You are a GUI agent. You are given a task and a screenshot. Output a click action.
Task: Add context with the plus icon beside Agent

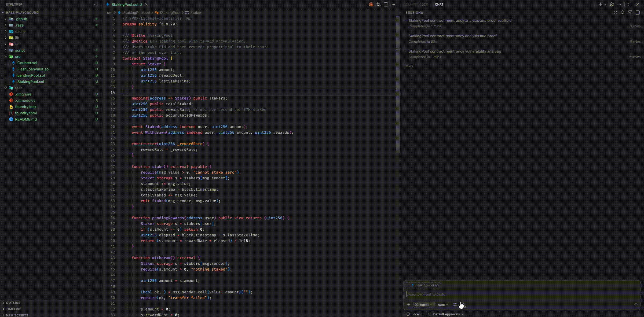[x=408, y=305]
